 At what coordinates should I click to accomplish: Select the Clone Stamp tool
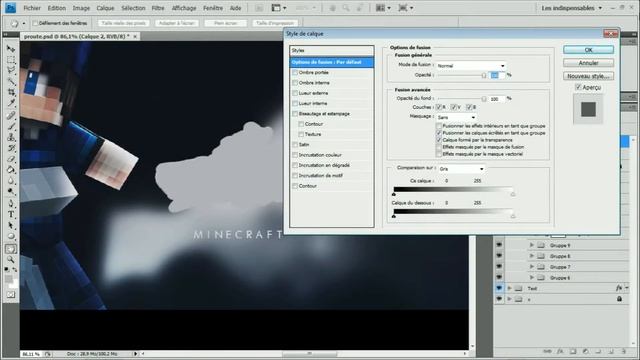click(11, 137)
